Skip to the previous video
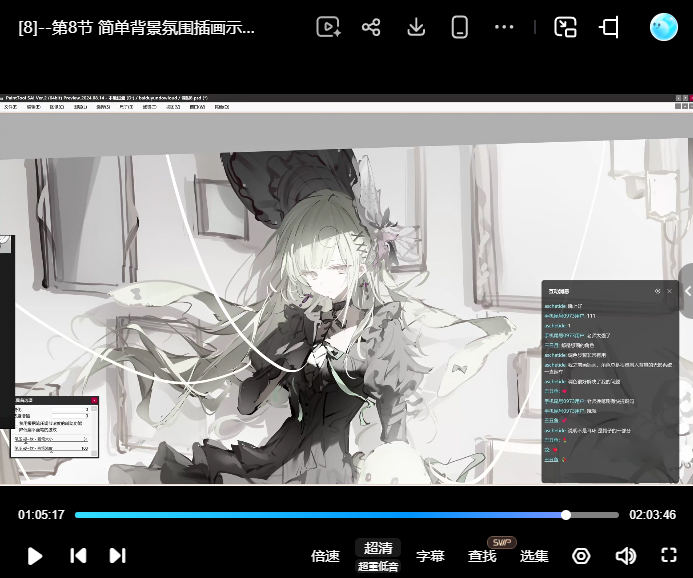This screenshot has width=693, height=578. [78, 555]
